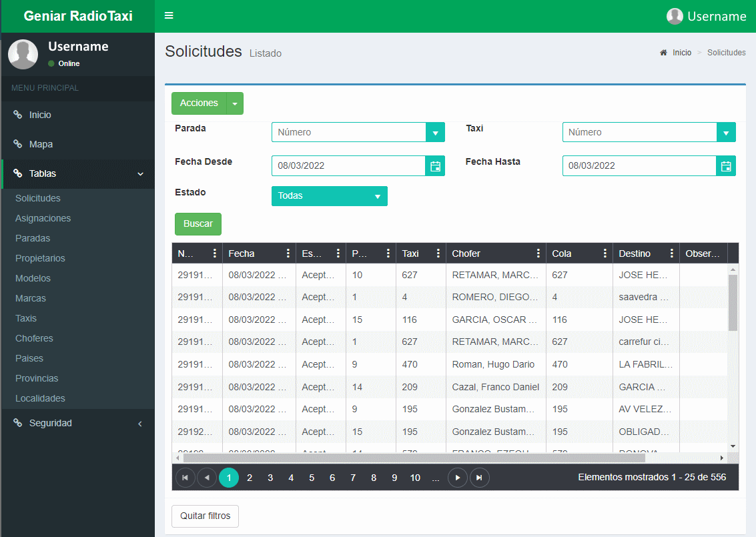Open column menu for Es... header

click(338, 253)
